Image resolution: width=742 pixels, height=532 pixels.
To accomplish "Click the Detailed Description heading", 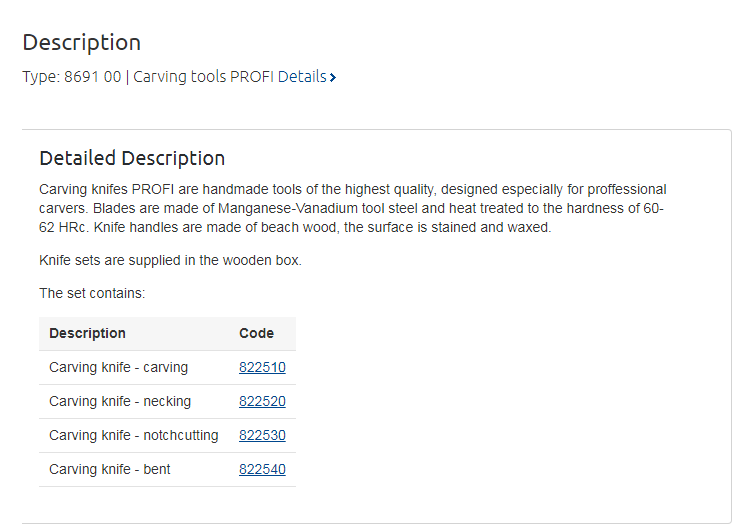I will click(132, 158).
